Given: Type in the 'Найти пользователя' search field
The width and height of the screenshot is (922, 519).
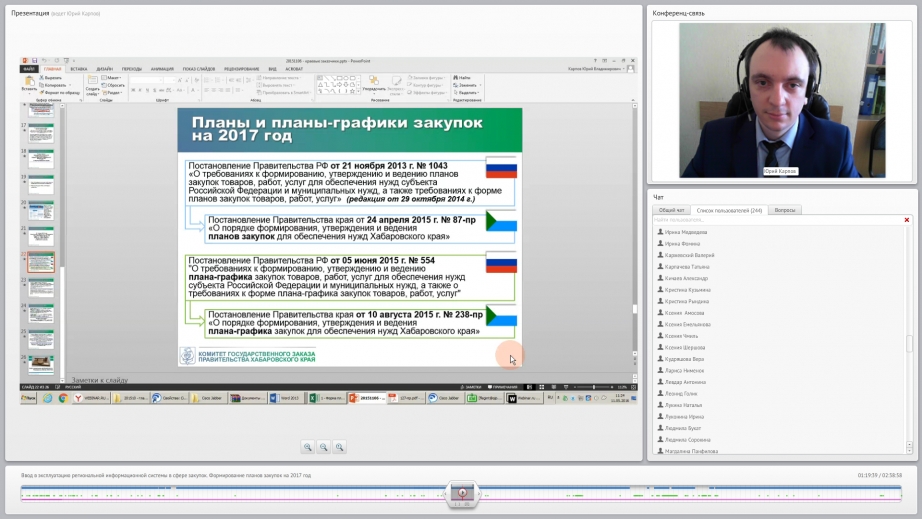Looking at the screenshot, I should (x=777, y=220).
